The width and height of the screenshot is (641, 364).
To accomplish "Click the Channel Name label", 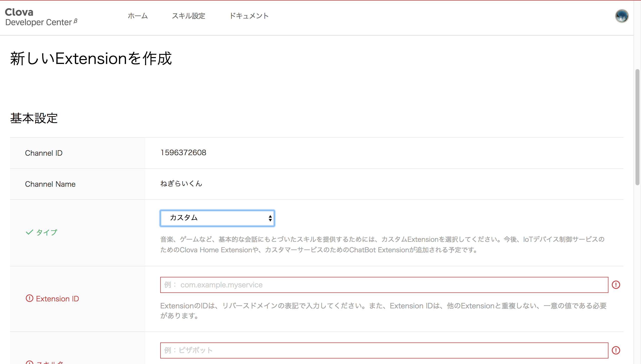I will (50, 184).
